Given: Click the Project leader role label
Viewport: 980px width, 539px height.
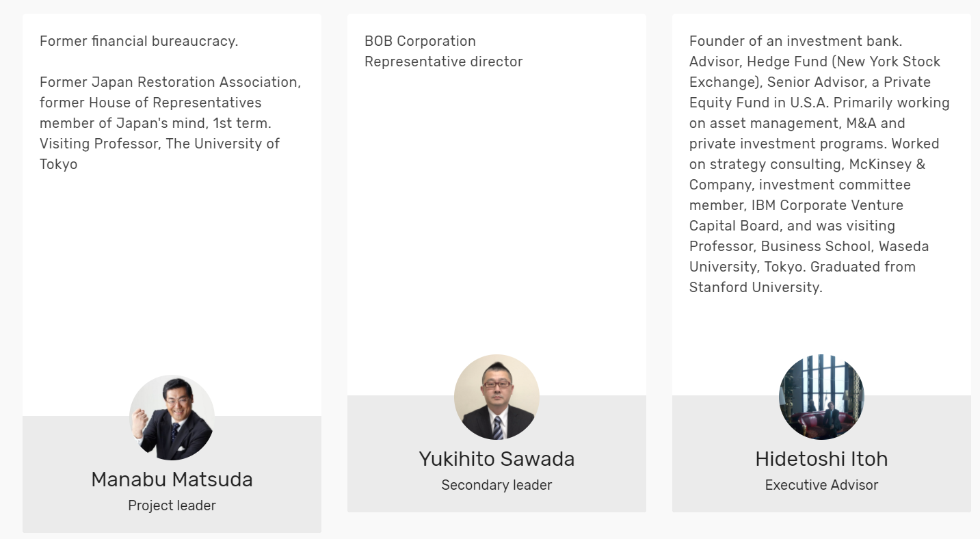Looking at the screenshot, I should (x=172, y=505).
